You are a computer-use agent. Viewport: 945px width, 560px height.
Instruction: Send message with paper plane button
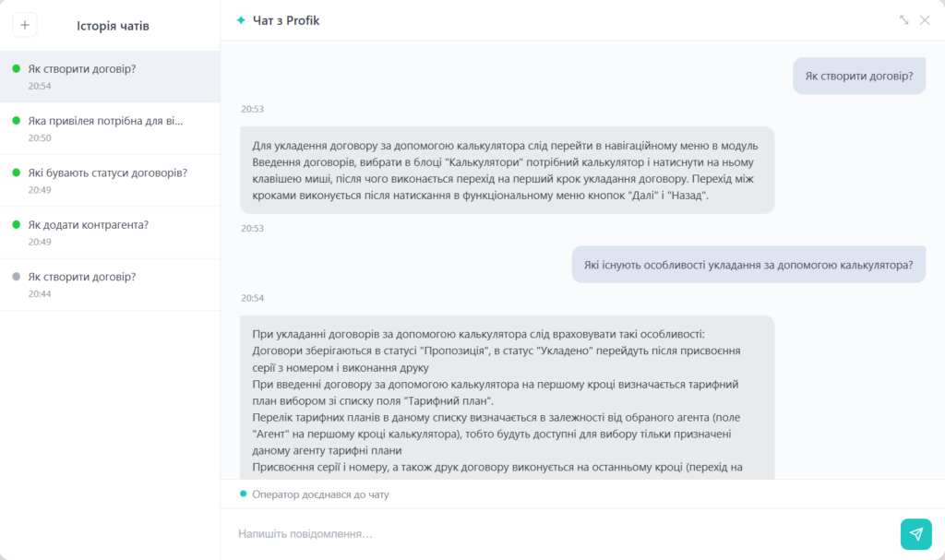click(x=916, y=534)
